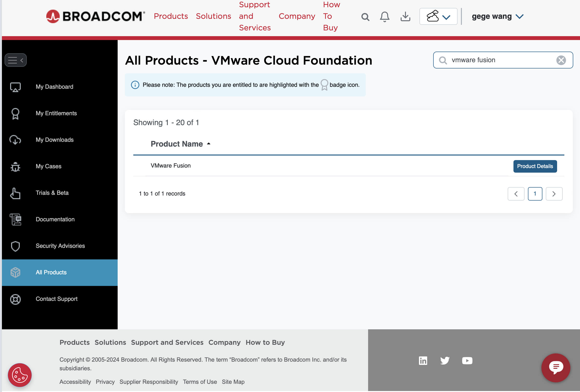Image resolution: width=580 pixels, height=392 pixels.
Task: Click footer Solutions link
Action: [x=110, y=342]
